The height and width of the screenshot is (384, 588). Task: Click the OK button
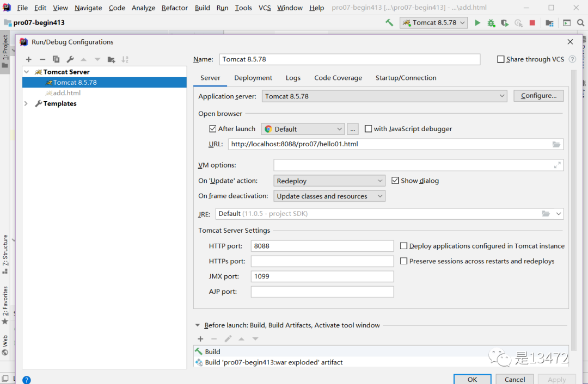pyautogui.click(x=472, y=379)
